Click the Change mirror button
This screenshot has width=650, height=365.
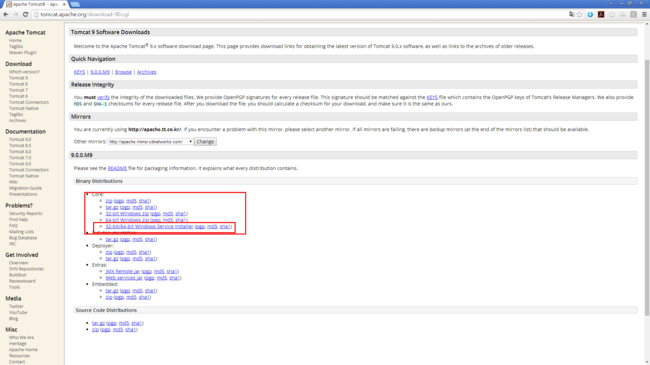point(205,142)
